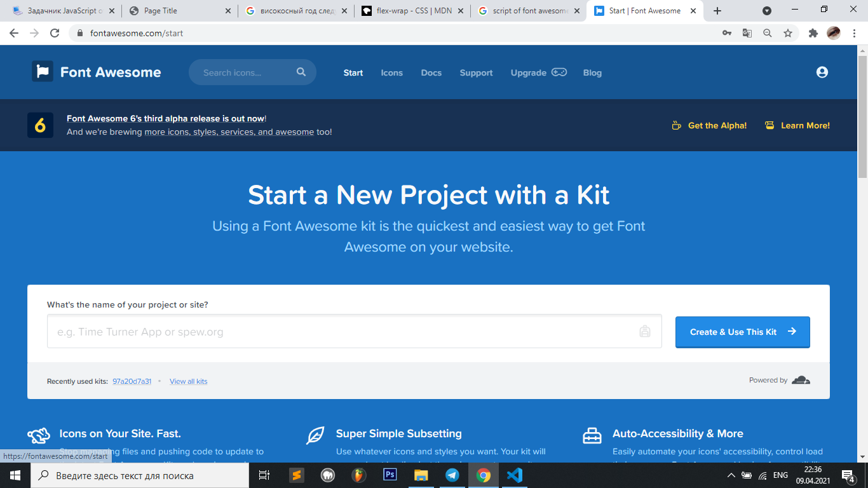Open Windows notification center
The image size is (868, 488).
point(848,475)
